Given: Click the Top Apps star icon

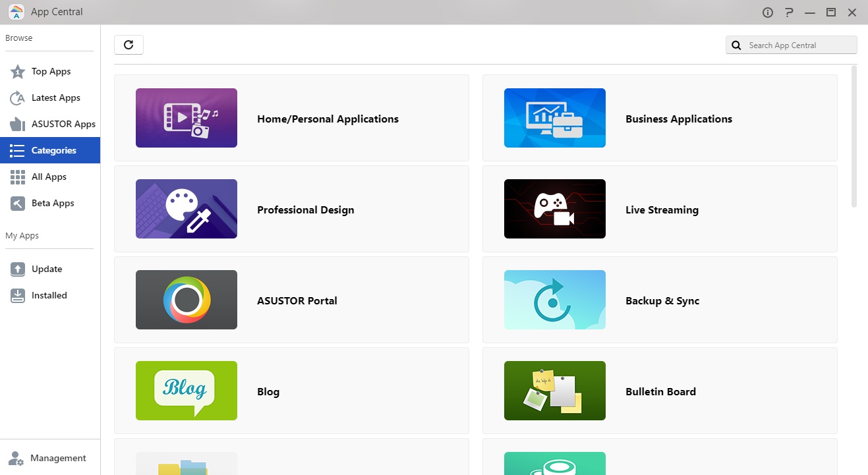Looking at the screenshot, I should 18,72.
